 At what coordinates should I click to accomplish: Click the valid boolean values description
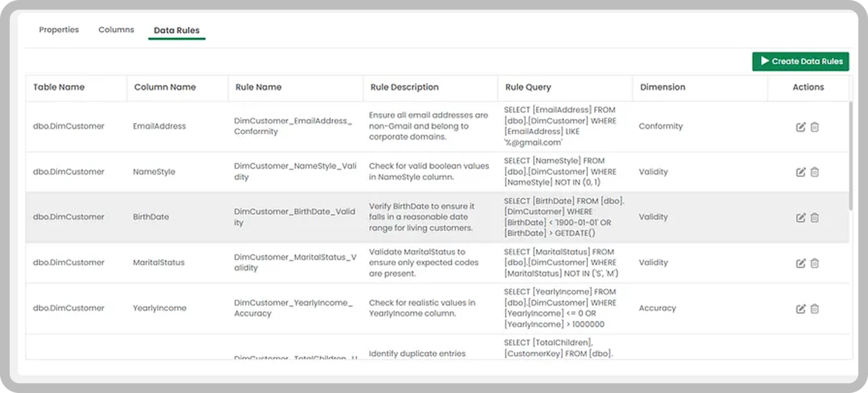(429, 171)
